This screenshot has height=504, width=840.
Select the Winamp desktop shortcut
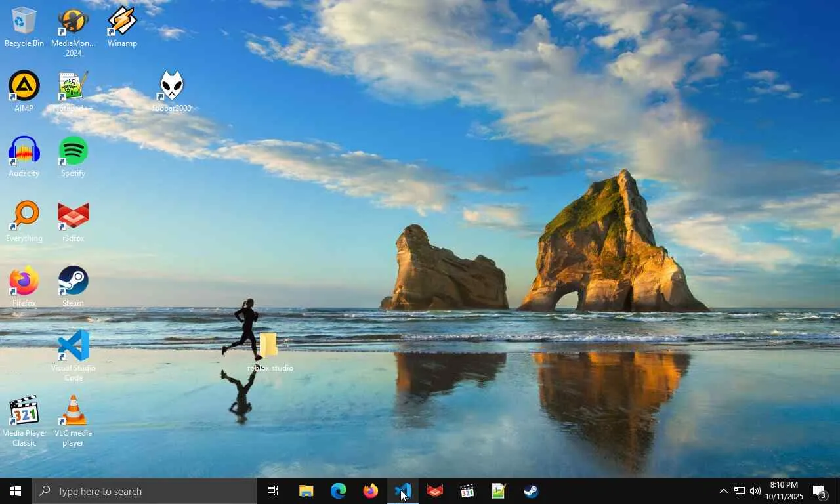point(122,27)
